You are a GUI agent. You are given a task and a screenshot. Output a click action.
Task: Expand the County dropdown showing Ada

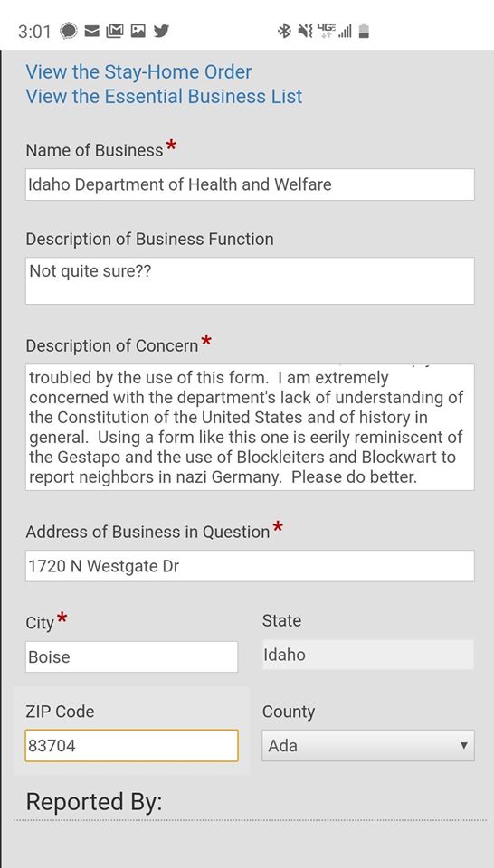pyautogui.click(x=368, y=746)
